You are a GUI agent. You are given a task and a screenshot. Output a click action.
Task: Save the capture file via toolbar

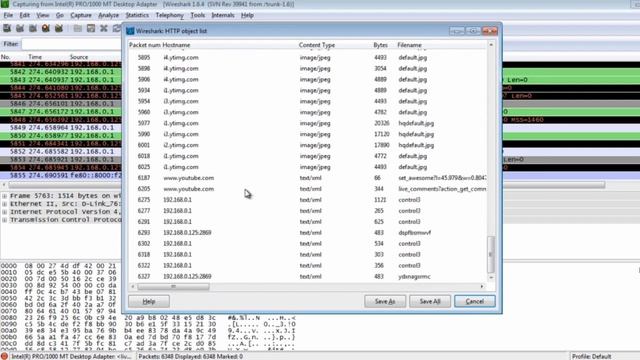[x=91, y=28]
